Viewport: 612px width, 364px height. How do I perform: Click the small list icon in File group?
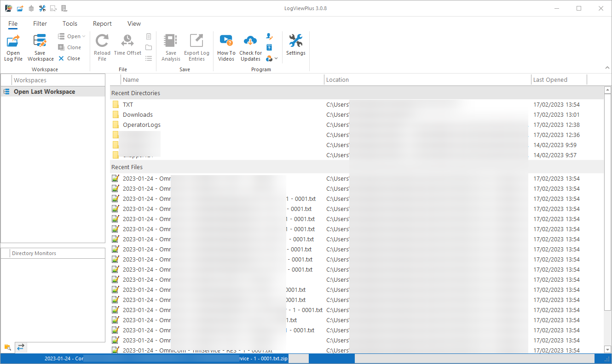[149, 58]
